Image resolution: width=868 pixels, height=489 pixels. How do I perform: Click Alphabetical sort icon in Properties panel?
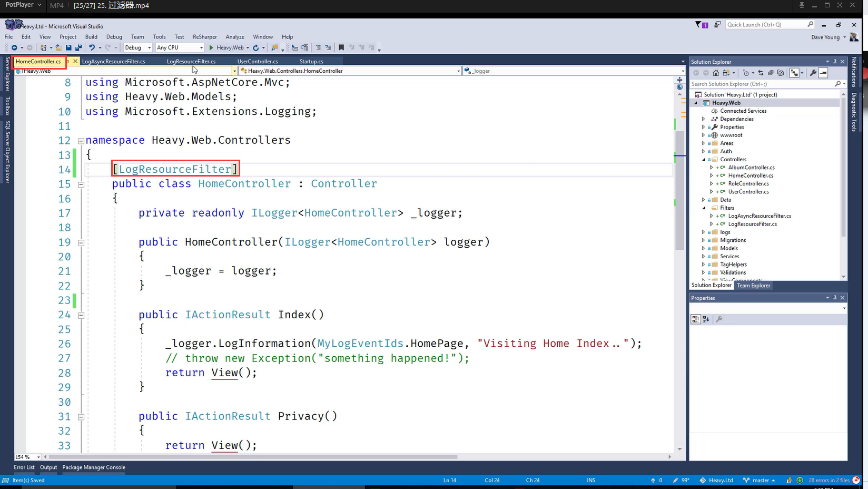706,319
